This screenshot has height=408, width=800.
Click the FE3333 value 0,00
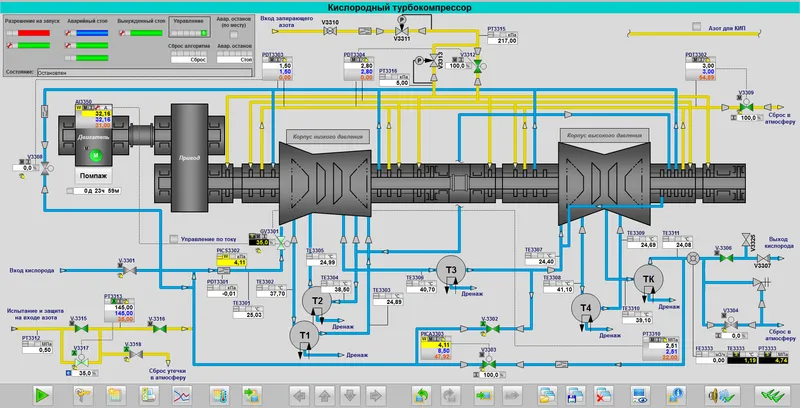[x=710, y=360]
